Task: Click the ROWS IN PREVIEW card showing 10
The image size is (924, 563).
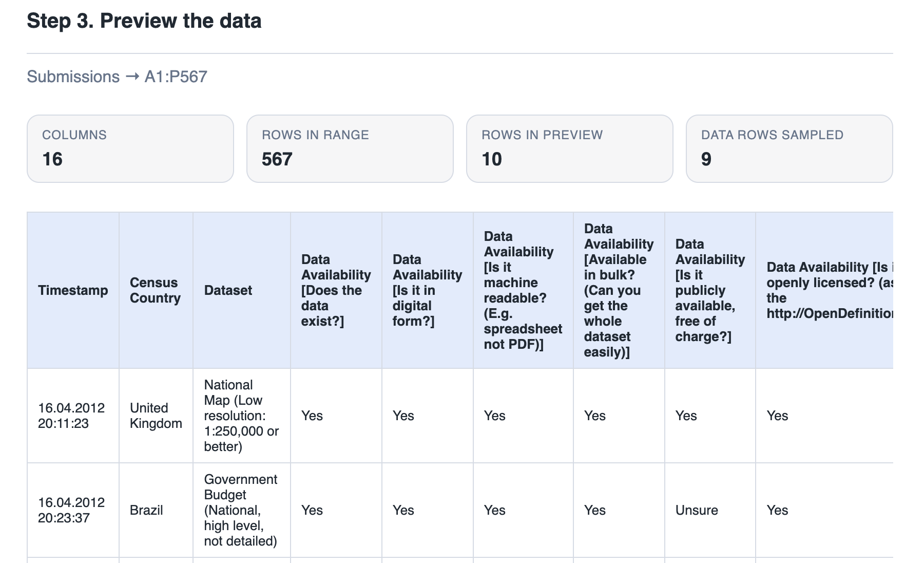Action: pos(570,148)
